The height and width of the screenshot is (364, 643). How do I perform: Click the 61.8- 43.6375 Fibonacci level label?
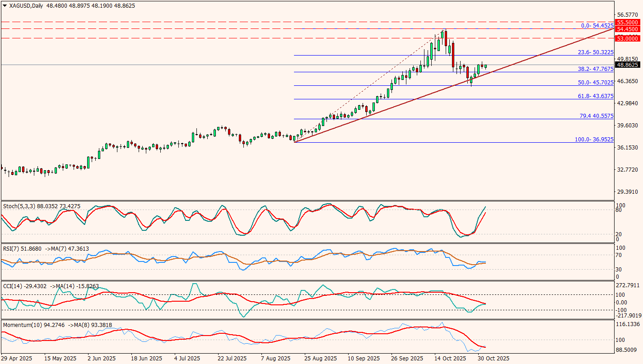coord(596,96)
